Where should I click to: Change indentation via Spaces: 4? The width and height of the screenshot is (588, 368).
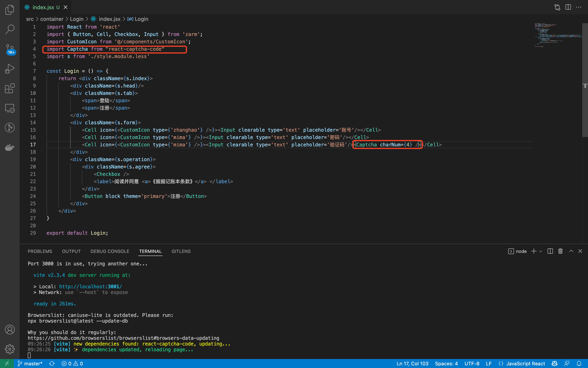coord(446,363)
